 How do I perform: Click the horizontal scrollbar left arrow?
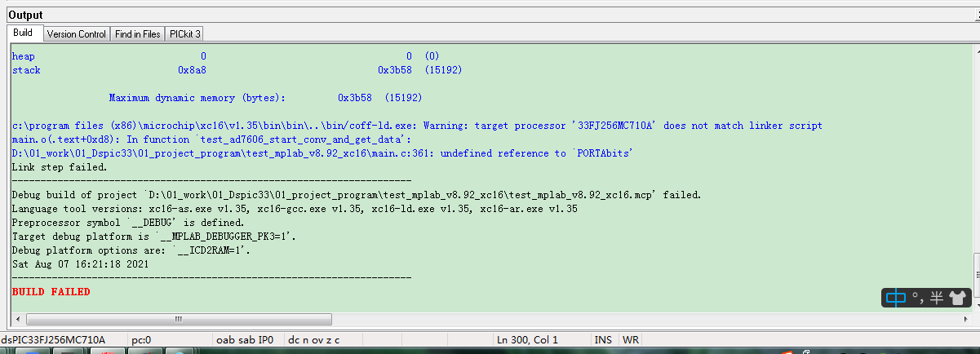coord(16,319)
